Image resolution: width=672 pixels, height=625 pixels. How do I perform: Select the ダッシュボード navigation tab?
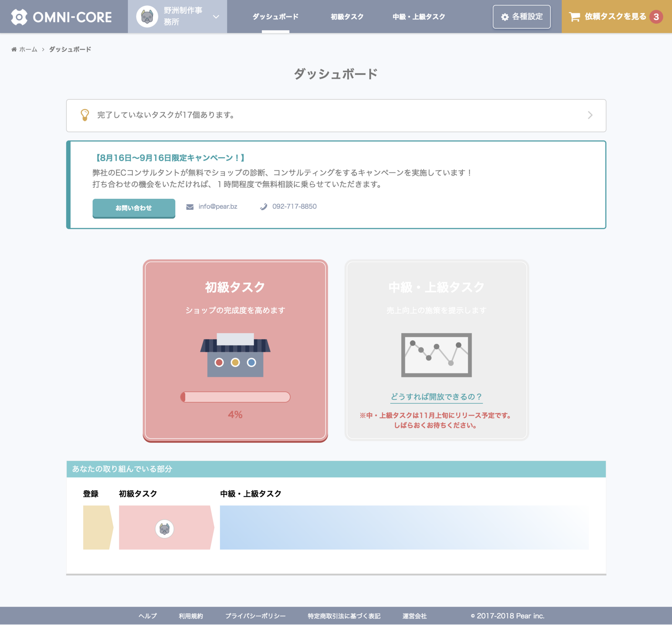coord(275,17)
